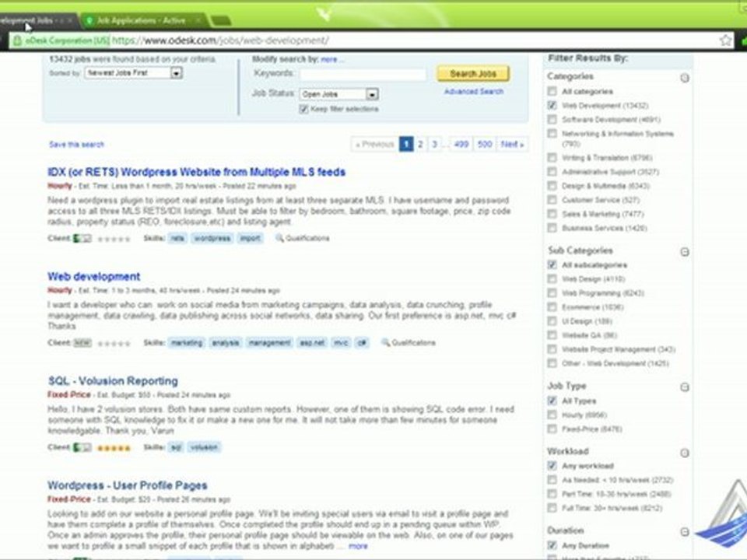Viewport: 747px width, 560px height.
Task: Click client payment icon for SQL Volusion job
Action: click(x=82, y=447)
